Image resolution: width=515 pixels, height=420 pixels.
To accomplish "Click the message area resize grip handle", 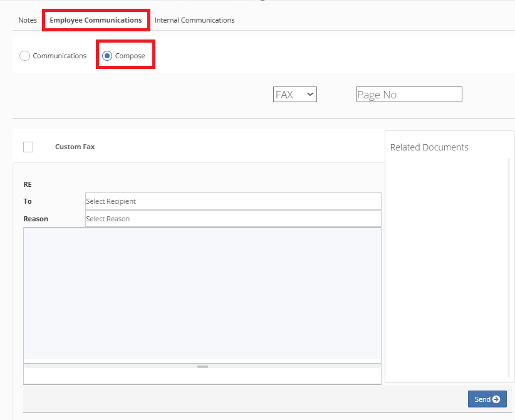I will [x=202, y=366].
